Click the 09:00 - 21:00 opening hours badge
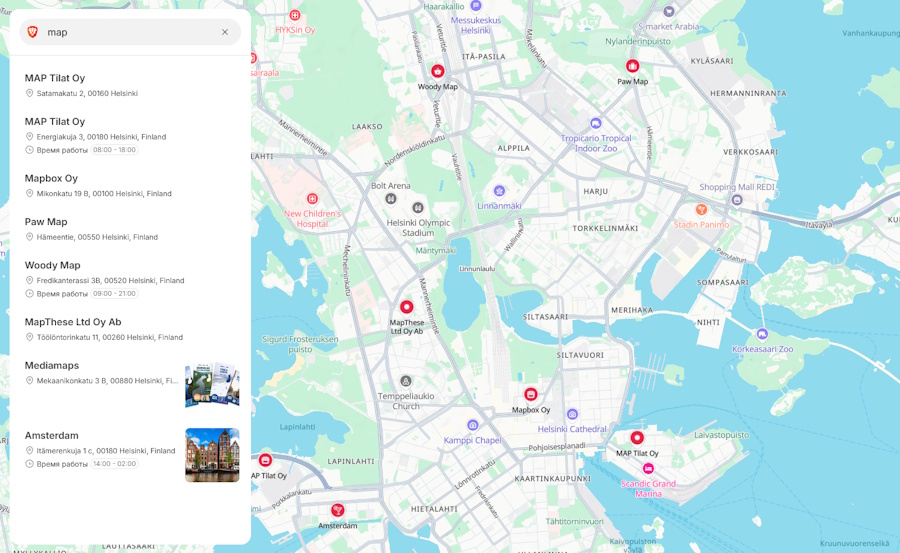900x553 pixels. [x=115, y=293]
